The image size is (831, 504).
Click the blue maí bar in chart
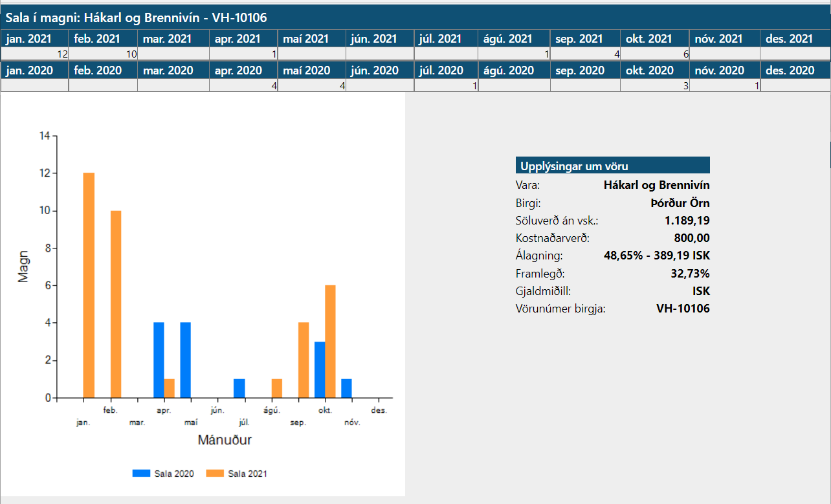click(x=186, y=360)
